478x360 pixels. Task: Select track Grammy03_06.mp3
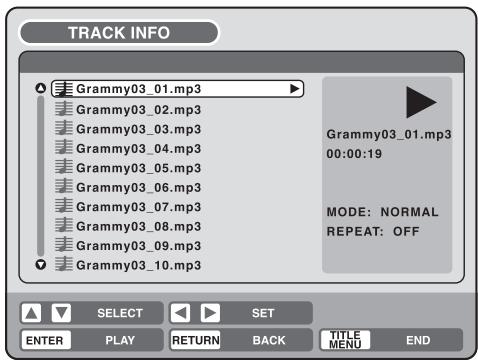(x=138, y=187)
